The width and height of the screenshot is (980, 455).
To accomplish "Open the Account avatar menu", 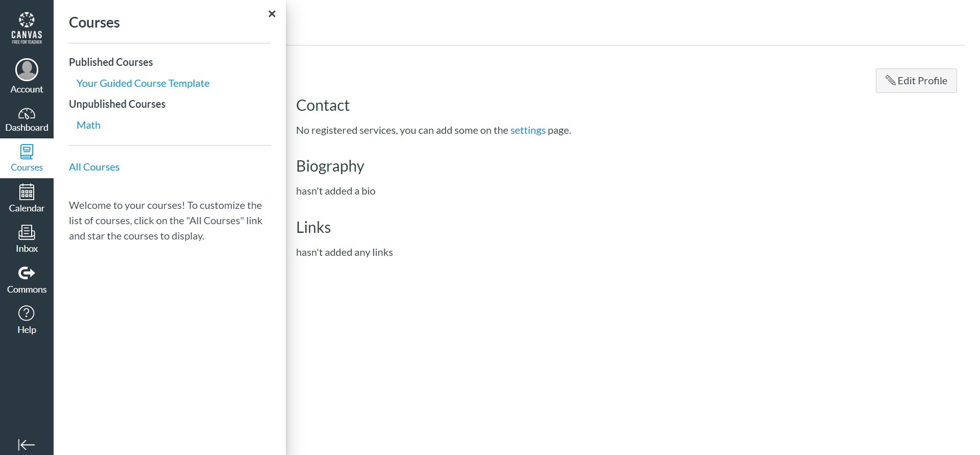I will (27, 69).
